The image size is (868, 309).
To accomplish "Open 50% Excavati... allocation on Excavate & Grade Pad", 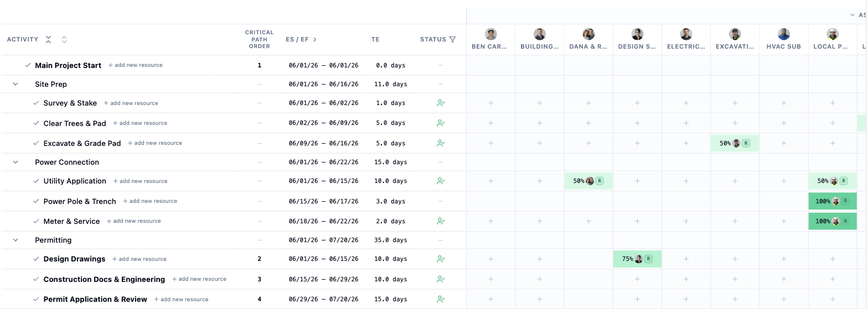I will [735, 143].
